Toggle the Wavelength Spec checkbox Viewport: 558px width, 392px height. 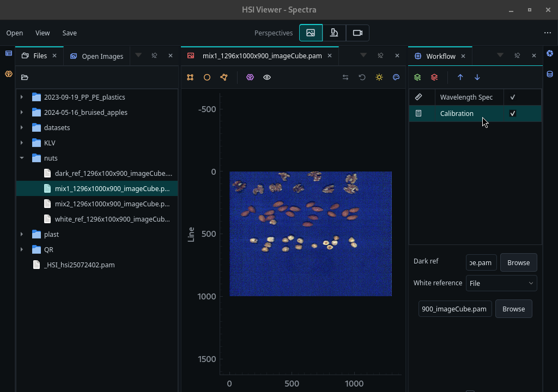[x=513, y=97]
